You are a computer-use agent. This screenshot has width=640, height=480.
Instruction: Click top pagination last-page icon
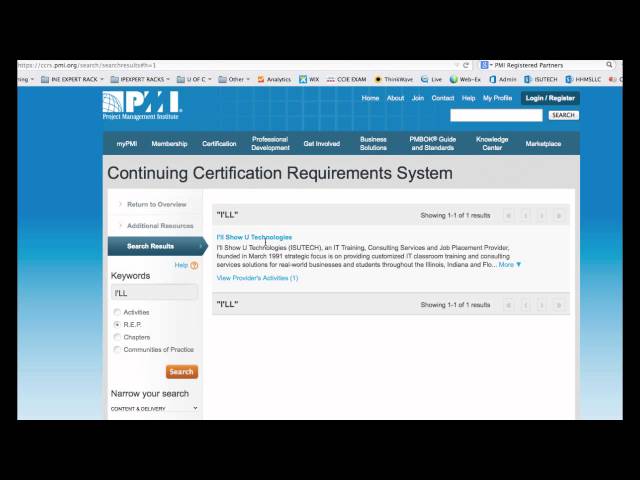[x=559, y=216]
